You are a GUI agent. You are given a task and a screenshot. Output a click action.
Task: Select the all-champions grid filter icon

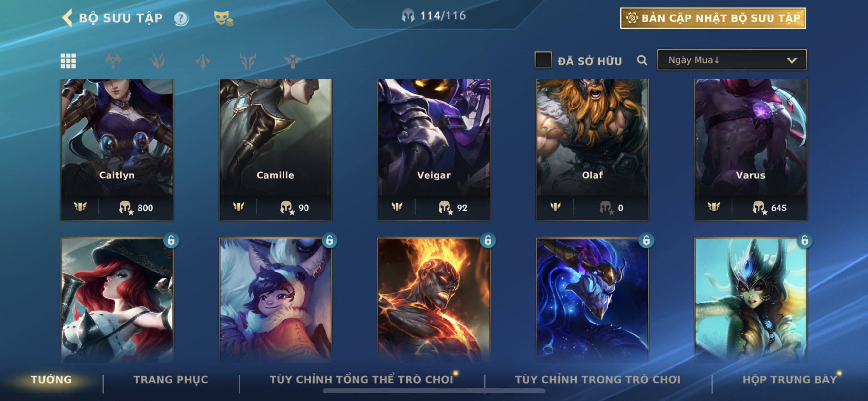point(68,61)
